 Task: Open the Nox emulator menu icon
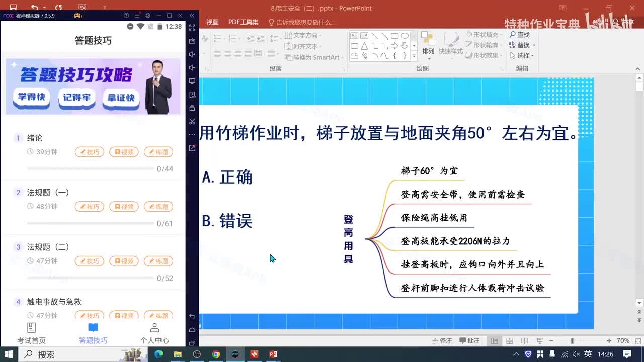(137, 16)
